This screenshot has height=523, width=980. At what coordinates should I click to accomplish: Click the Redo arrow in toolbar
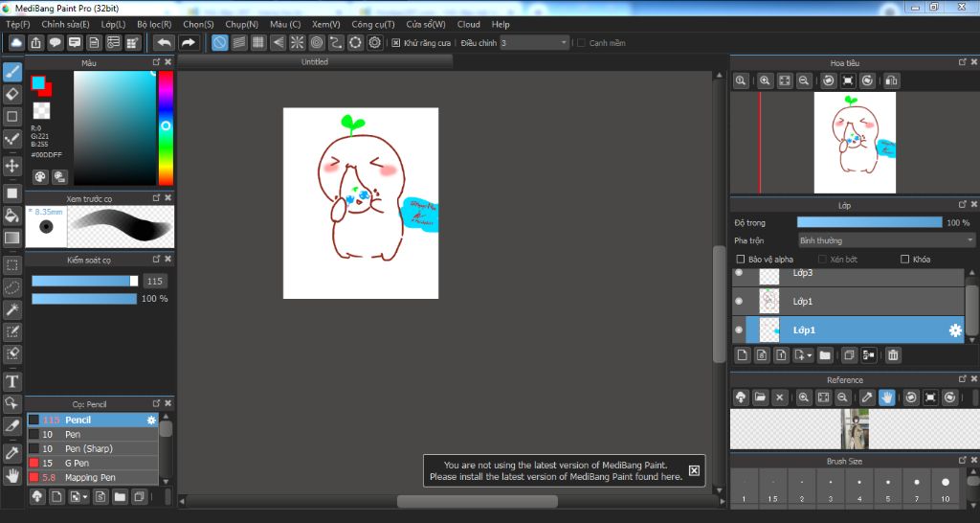(188, 42)
